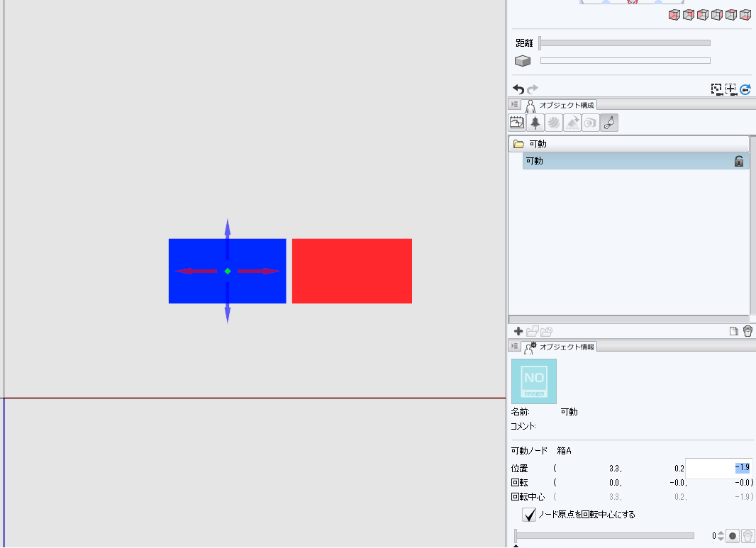Toggle the lock icon on the 可動 row
This screenshot has height=548, width=756.
pos(739,161)
